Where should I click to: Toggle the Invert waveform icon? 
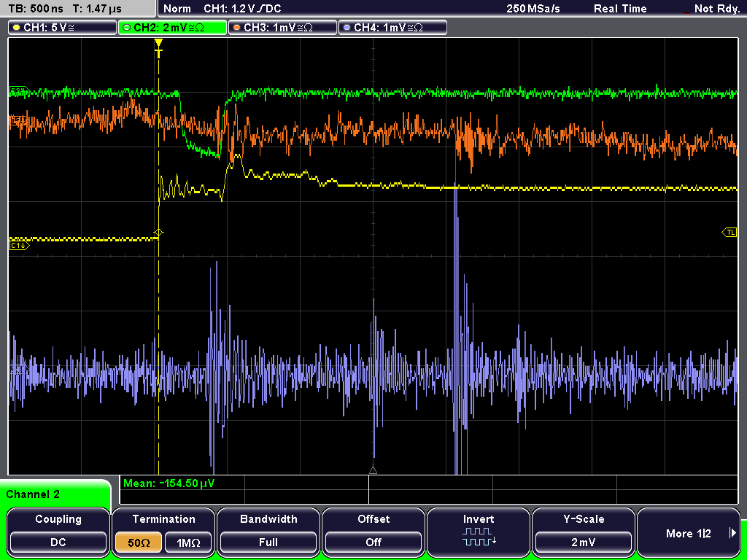pos(479,537)
